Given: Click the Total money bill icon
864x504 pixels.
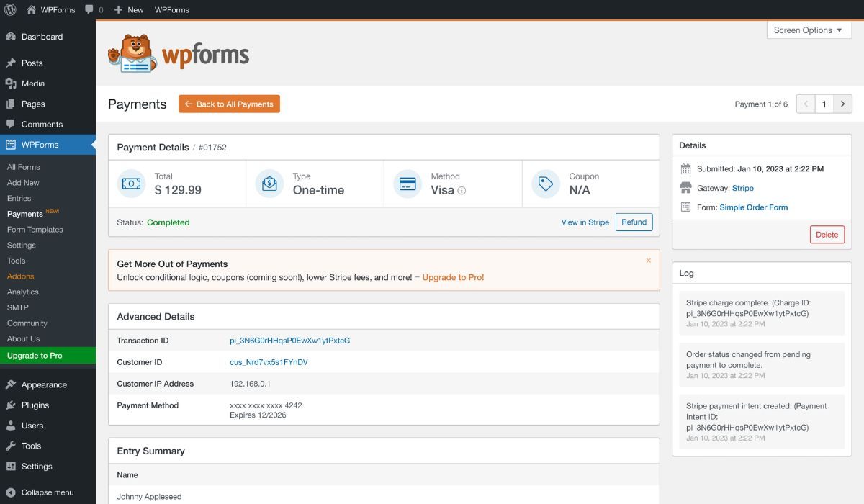Looking at the screenshot, I should 131,184.
